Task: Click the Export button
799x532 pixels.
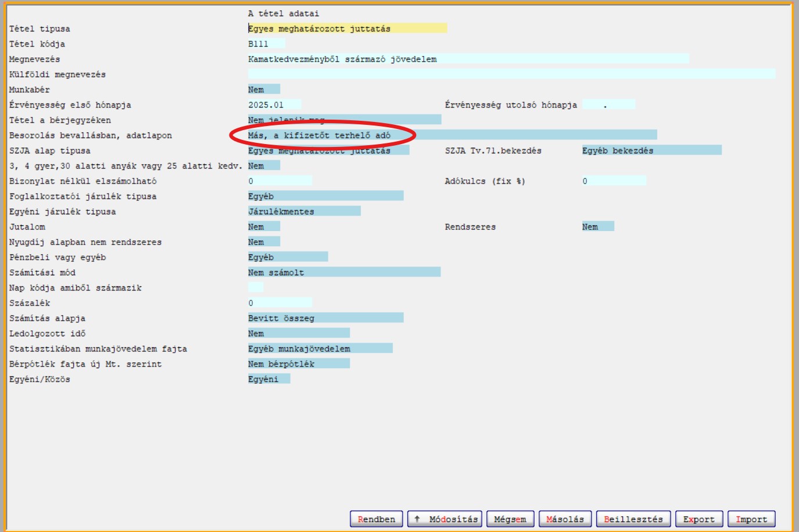Action: pyautogui.click(x=698, y=519)
